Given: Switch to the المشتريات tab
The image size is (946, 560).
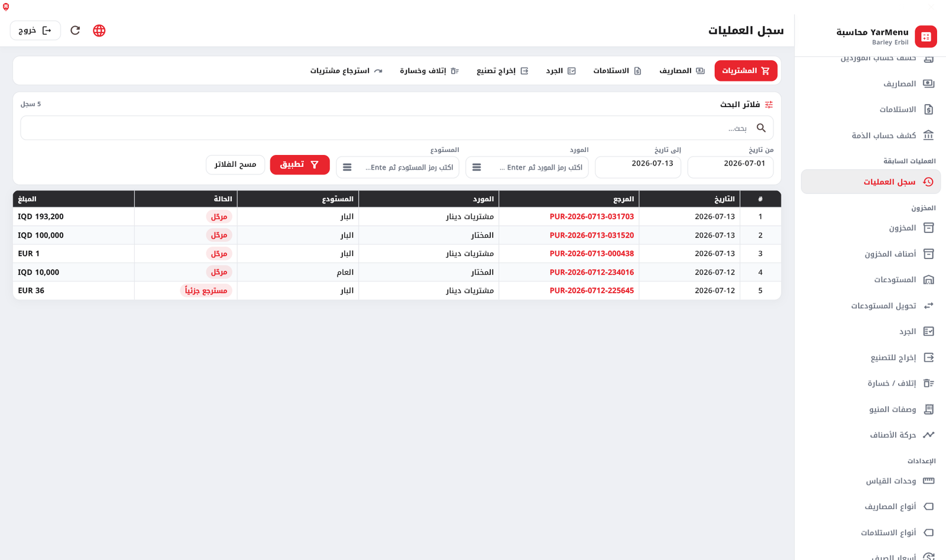Looking at the screenshot, I should tap(746, 71).
